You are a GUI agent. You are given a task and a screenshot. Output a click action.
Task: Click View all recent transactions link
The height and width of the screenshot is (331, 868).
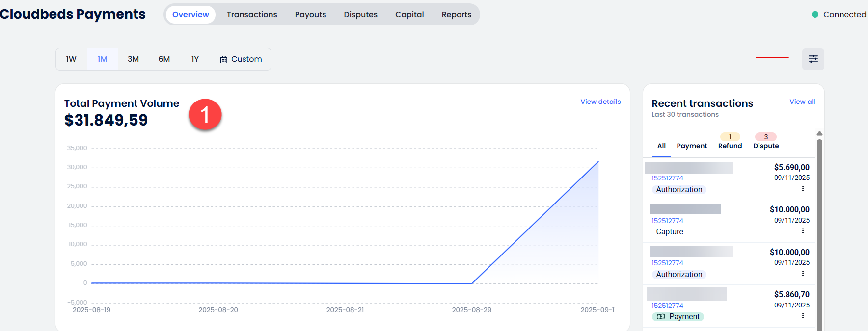point(802,102)
